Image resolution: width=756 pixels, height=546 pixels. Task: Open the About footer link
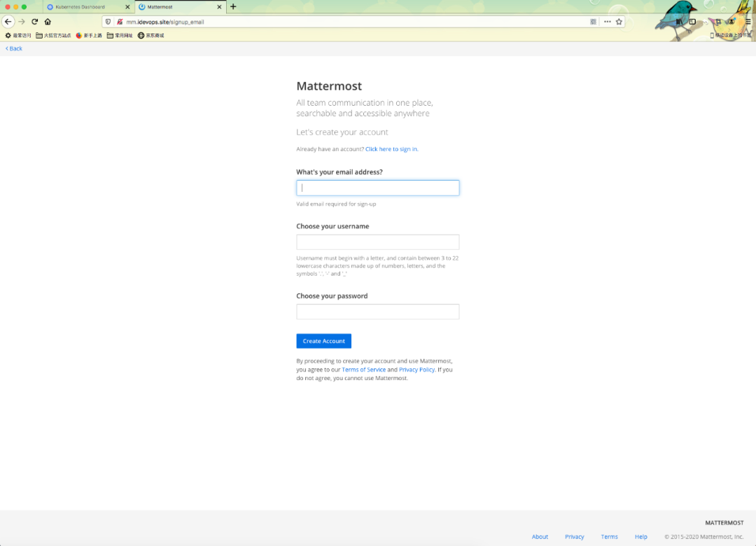[x=540, y=537]
